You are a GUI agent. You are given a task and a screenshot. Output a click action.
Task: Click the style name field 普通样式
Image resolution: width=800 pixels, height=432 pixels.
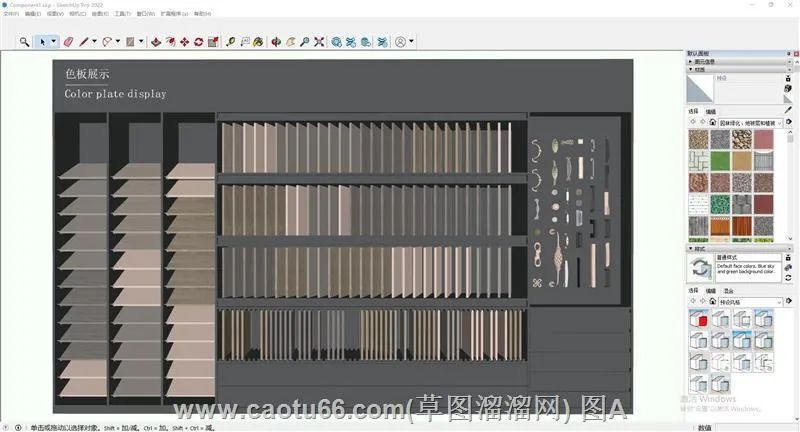pos(748,258)
